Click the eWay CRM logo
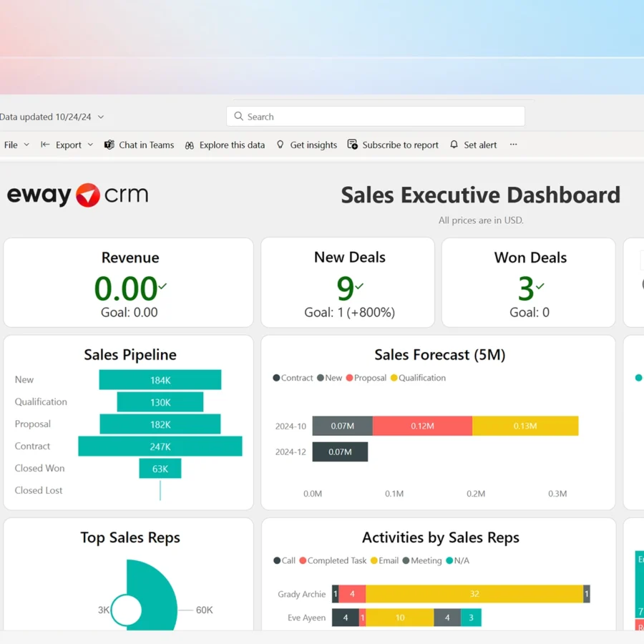 (77, 195)
